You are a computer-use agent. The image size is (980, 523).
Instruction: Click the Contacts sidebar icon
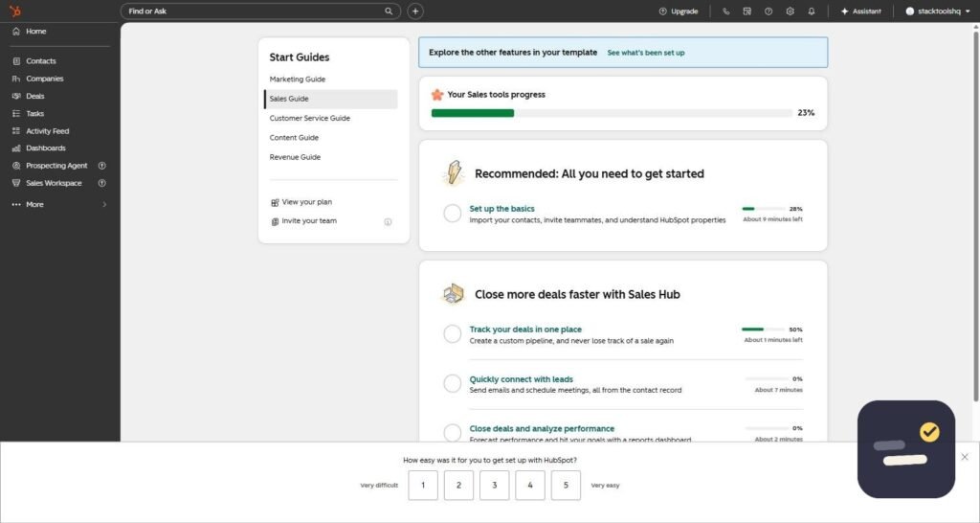pyautogui.click(x=16, y=60)
